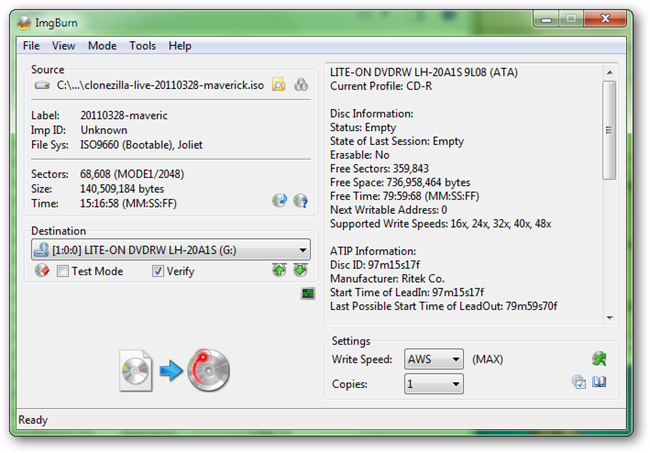Image resolution: width=650 pixels, height=453 pixels.
Task: Click the browse for source file icon
Action: pyautogui.click(x=279, y=85)
